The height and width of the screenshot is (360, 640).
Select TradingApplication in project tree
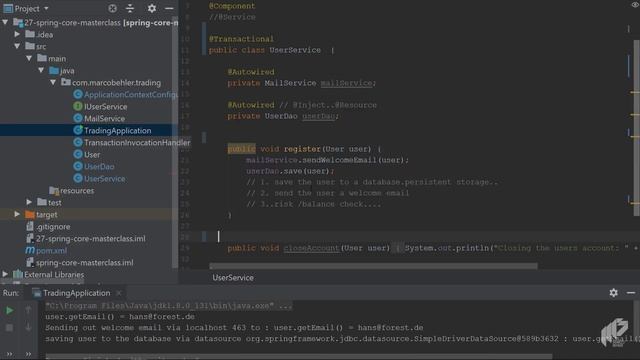(118, 131)
